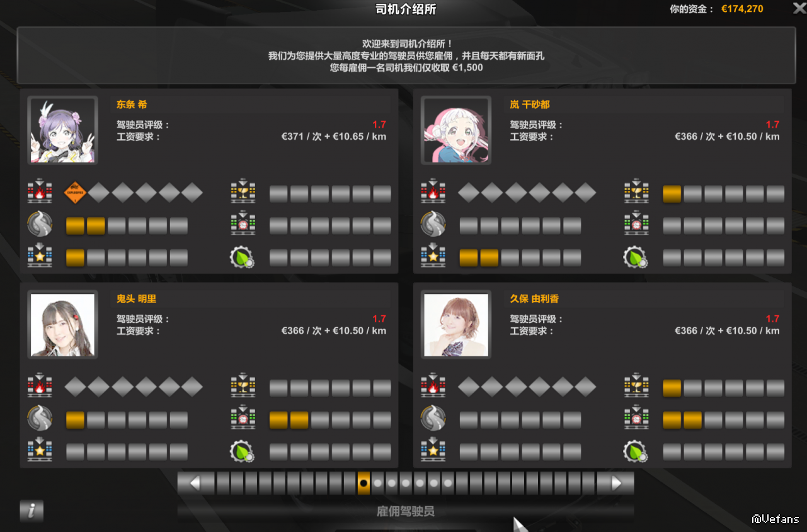Screen dimensions: 807x532
Task: Go to next page with right arrow
Action: point(617,483)
